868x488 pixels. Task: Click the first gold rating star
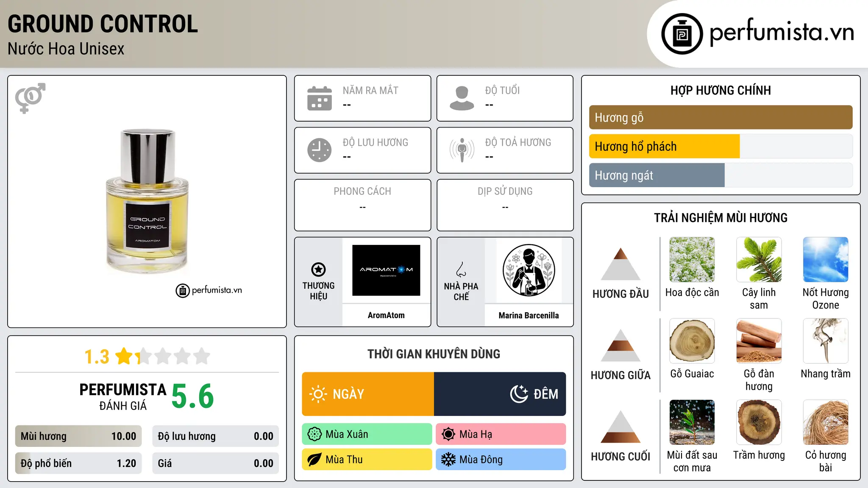[x=124, y=356]
